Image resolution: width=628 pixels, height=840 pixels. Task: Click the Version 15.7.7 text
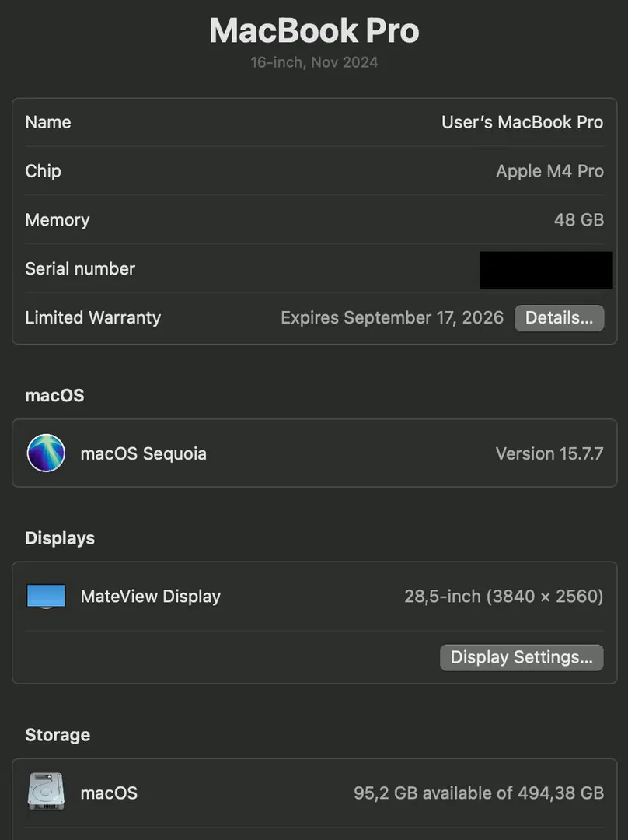click(549, 453)
